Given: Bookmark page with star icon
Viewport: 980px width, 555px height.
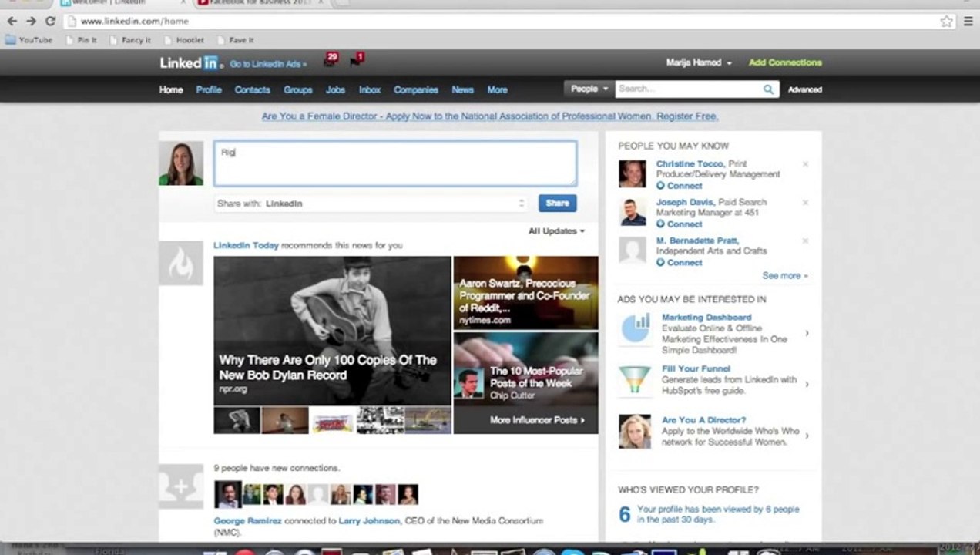Looking at the screenshot, I should pyautogui.click(x=947, y=21).
